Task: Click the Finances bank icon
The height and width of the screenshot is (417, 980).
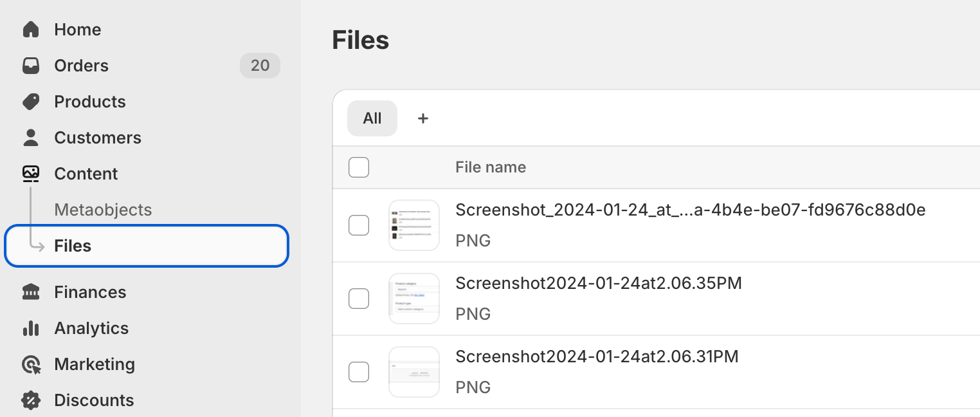Action: pyautogui.click(x=31, y=292)
